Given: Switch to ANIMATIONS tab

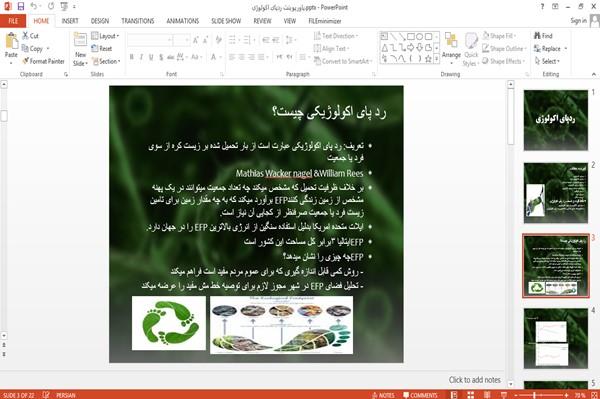Looking at the screenshot, I should click(x=183, y=21).
